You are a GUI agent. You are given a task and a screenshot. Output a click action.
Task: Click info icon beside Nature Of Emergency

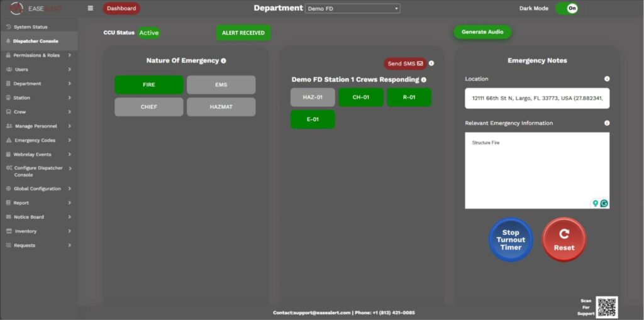tap(224, 61)
